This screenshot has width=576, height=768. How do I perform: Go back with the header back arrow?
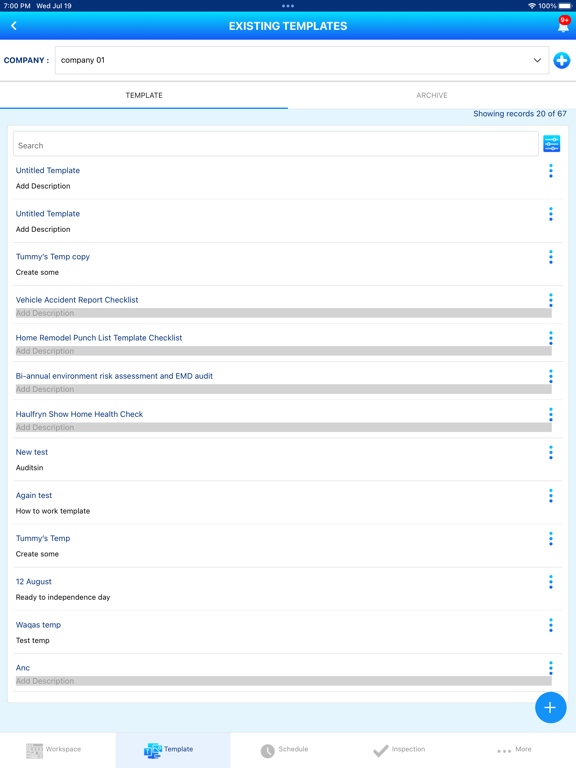pos(14,25)
